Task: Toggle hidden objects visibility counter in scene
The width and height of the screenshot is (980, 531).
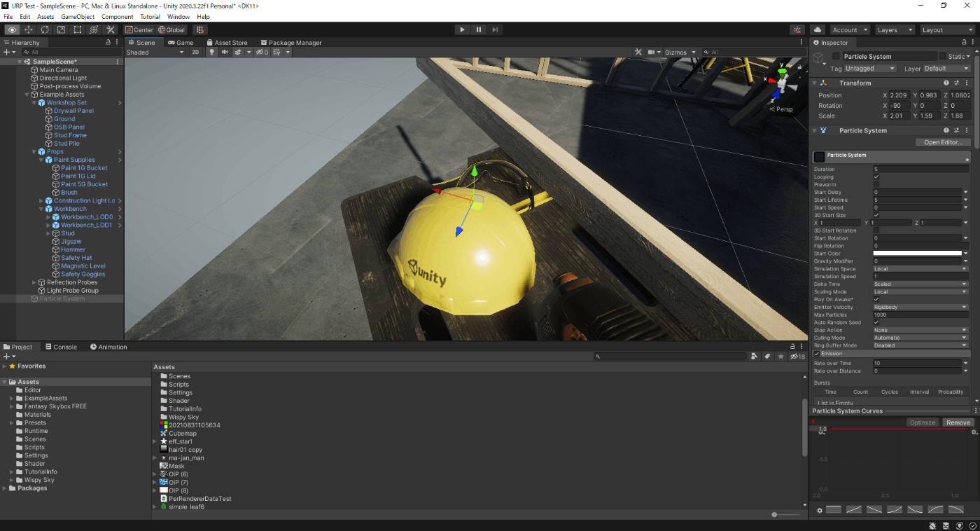Action: tap(262, 52)
